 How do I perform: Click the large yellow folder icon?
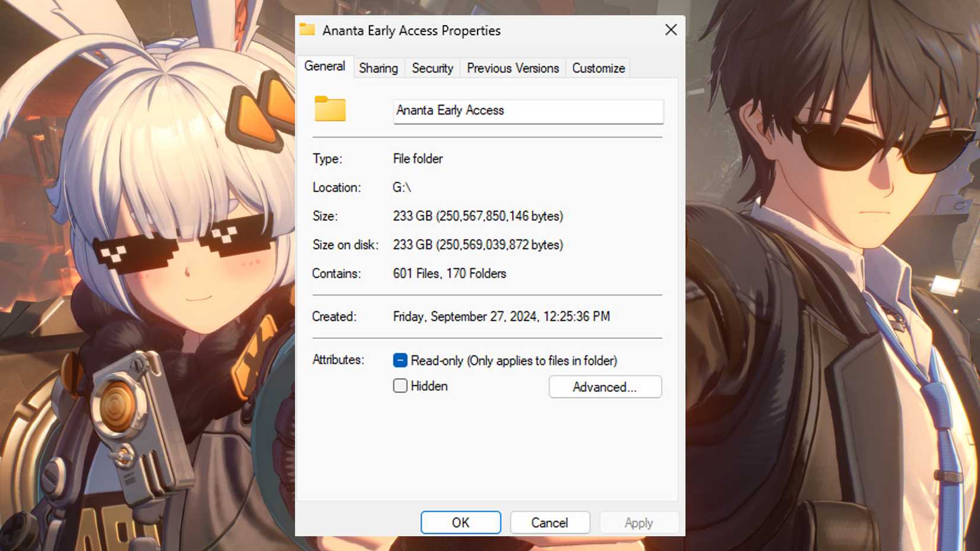[330, 109]
